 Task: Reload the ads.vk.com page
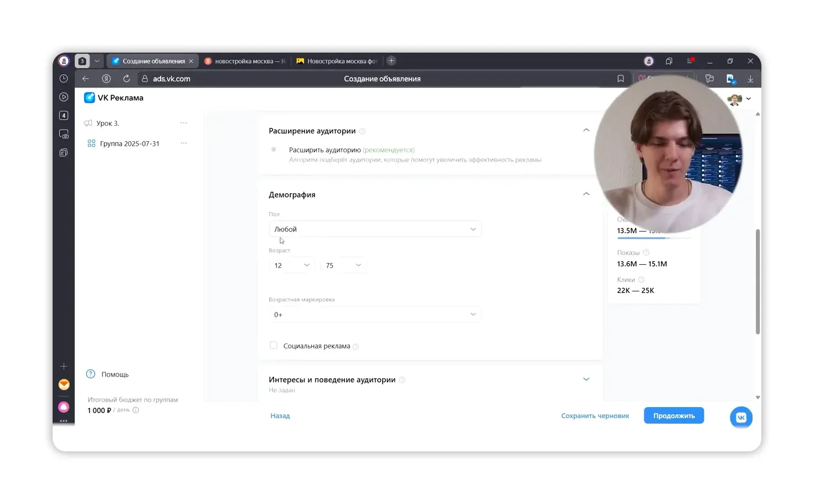(x=126, y=78)
